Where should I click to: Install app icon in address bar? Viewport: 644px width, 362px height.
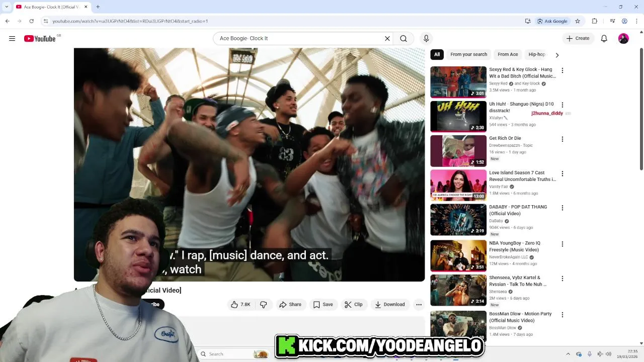[527, 21]
